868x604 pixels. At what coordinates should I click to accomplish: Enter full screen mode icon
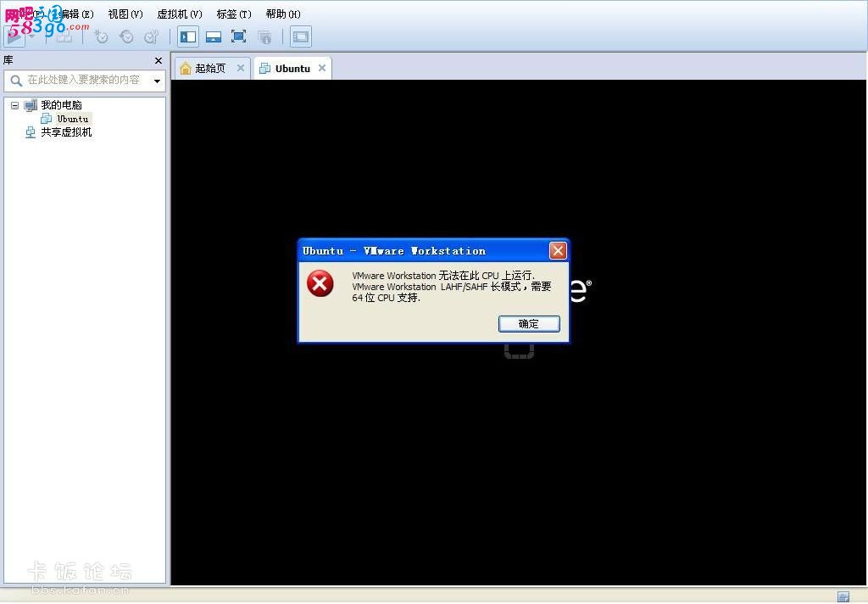click(x=238, y=36)
